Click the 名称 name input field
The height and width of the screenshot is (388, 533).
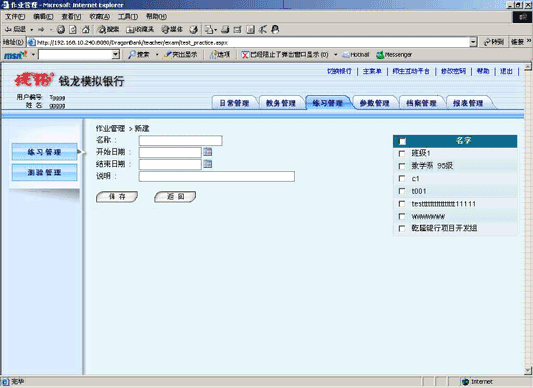tap(180, 140)
